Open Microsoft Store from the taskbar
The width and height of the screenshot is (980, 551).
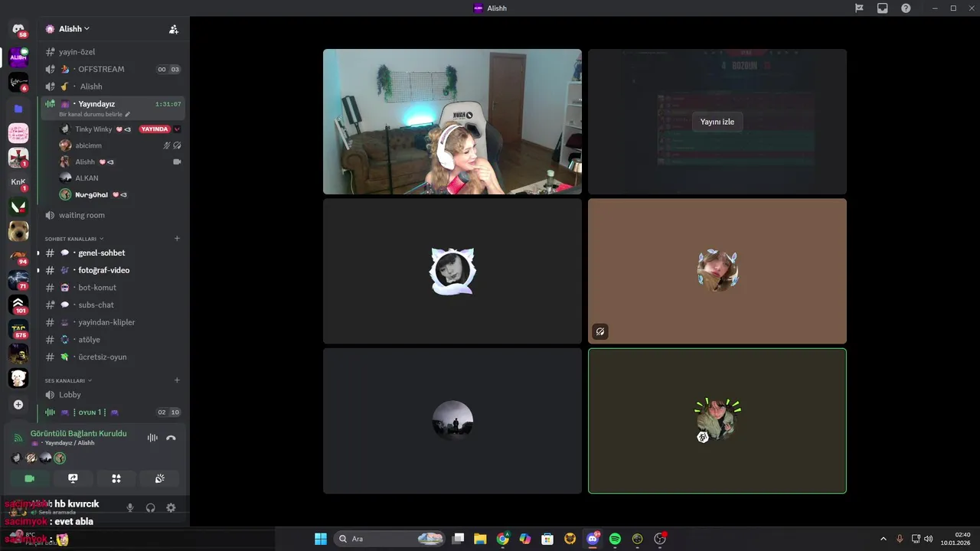pos(547,539)
